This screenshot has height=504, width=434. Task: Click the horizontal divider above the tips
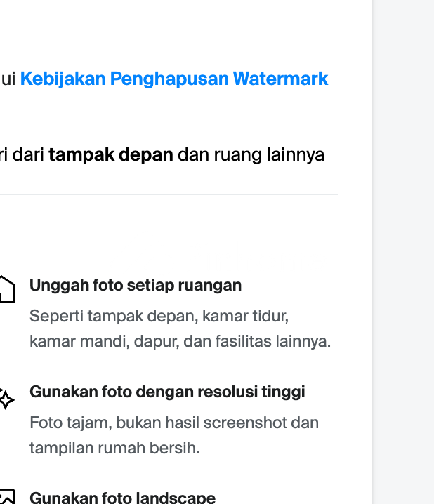pos(169,194)
